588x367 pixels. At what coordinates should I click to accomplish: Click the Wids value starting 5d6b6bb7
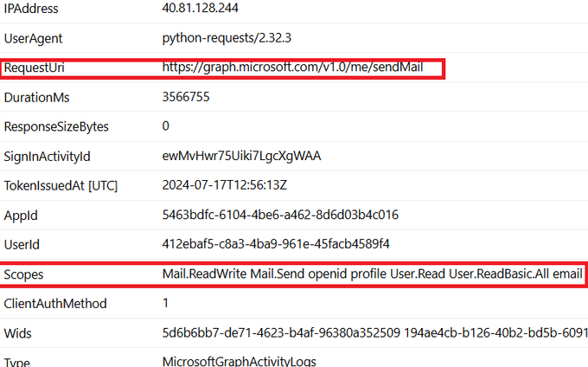[x=375, y=332]
